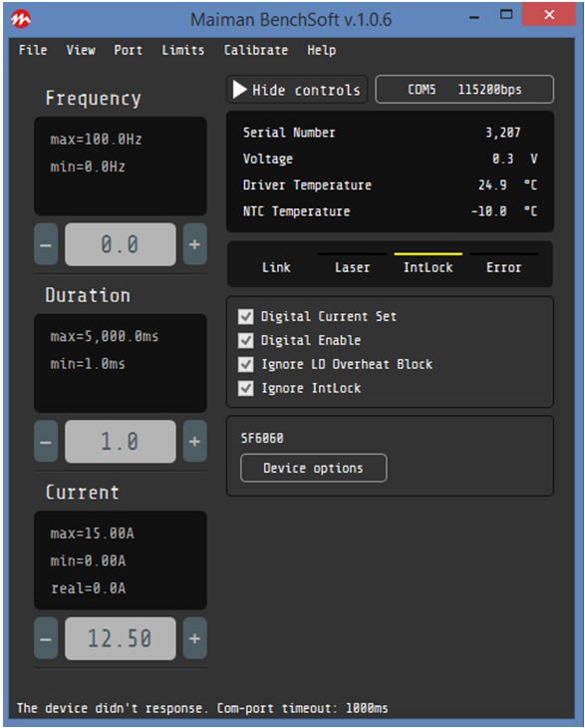Viewport: 585px width, 728px height.
Task: Open the View menu
Action: (x=81, y=50)
